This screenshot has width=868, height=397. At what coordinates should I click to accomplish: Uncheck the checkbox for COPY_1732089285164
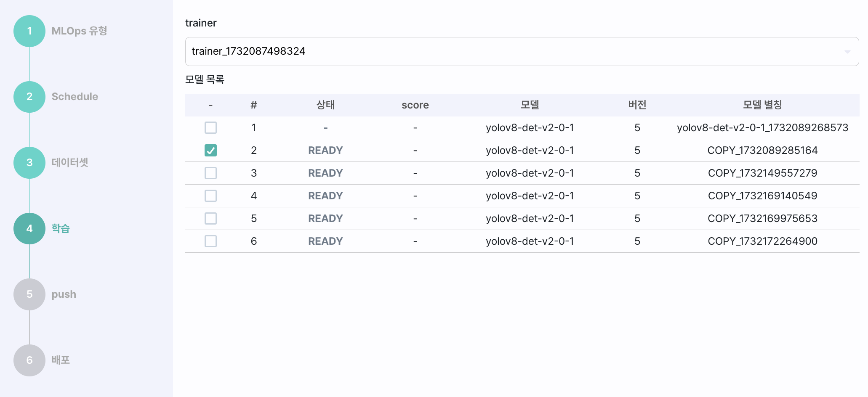[210, 150]
